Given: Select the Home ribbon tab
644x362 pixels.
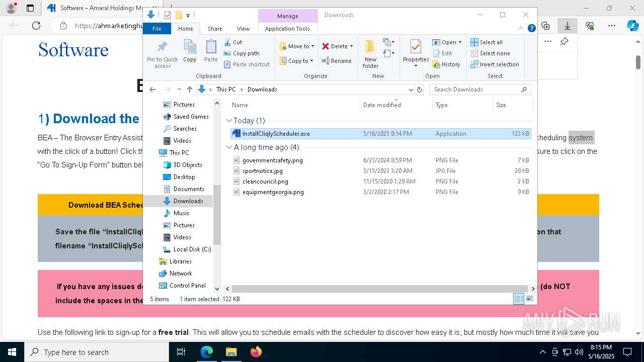Looking at the screenshot, I should (x=185, y=29).
